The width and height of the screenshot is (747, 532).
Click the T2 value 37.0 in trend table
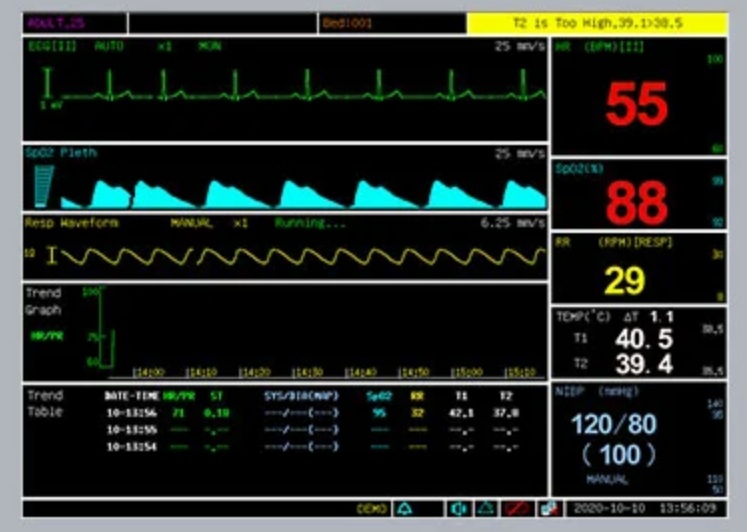click(x=506, y=413)
